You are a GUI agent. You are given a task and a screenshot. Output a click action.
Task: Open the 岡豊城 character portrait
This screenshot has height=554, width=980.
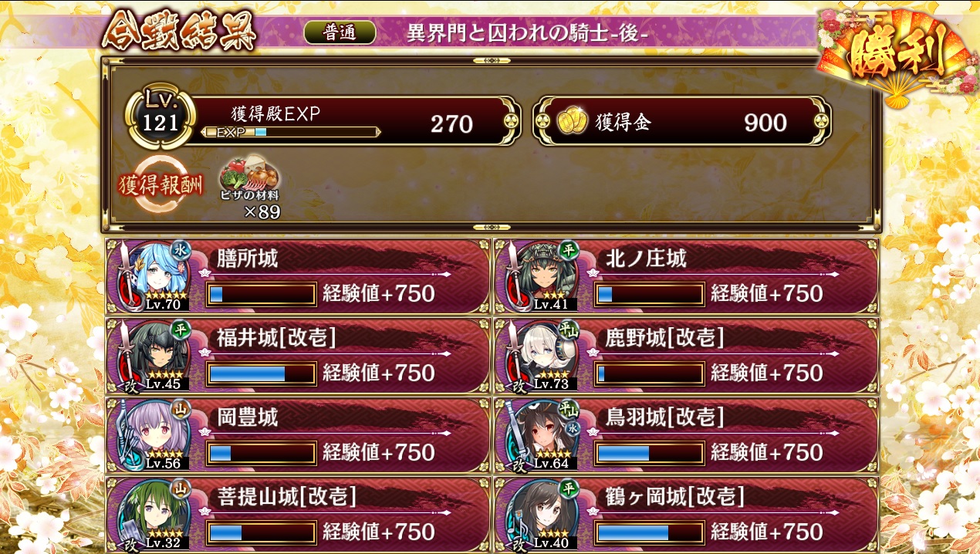coord(155,435)
